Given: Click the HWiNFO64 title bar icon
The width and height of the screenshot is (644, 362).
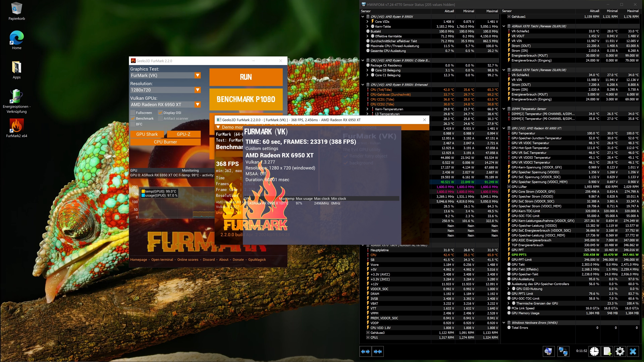Looking at the screenshot, I should point(363,5).
